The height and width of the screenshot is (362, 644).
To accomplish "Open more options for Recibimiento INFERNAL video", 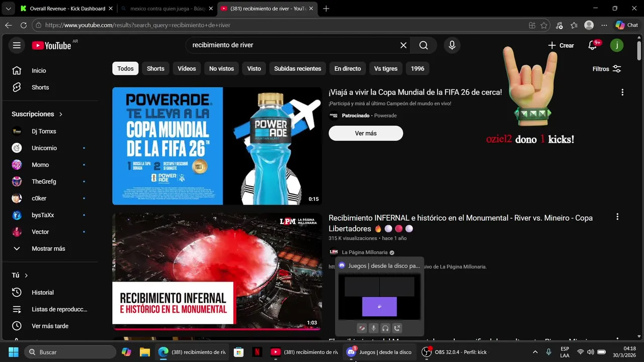I will tap(617, 217).
